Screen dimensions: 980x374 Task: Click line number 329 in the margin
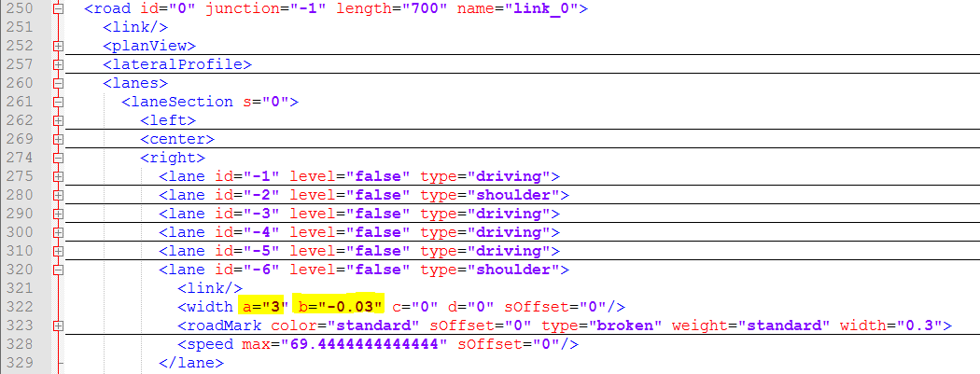[x=20, y=363]
